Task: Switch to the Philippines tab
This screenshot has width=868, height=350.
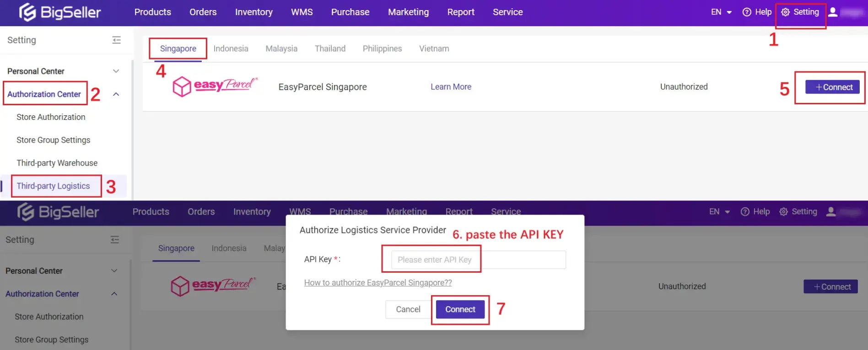Action: [x=382, y=48]
